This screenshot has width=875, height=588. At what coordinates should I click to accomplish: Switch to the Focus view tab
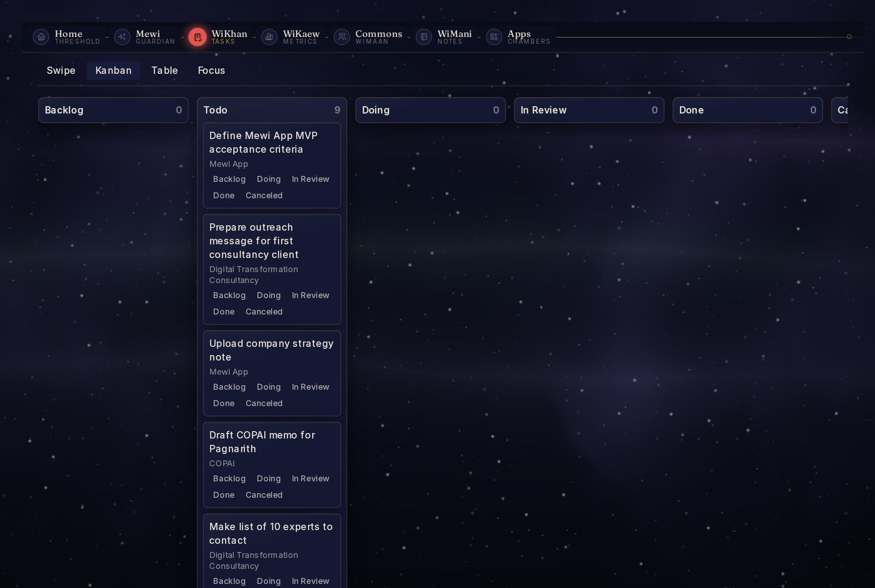pyautogui.click(x=211, y=70)
